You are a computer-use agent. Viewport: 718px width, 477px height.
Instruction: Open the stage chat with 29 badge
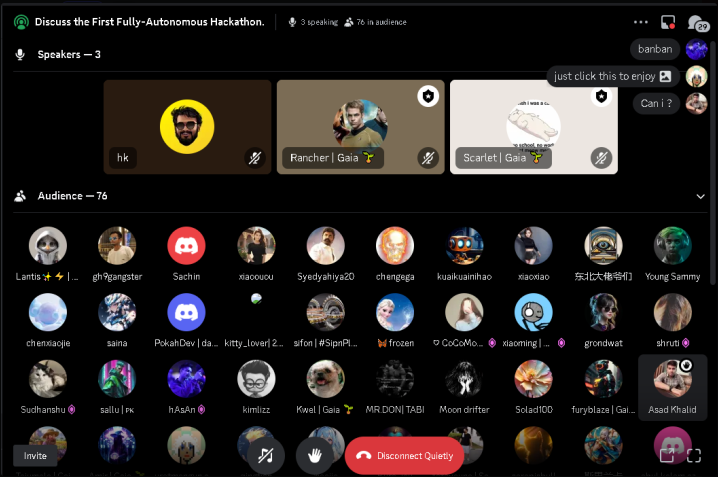pyautogui.click(x=697, y=23)
